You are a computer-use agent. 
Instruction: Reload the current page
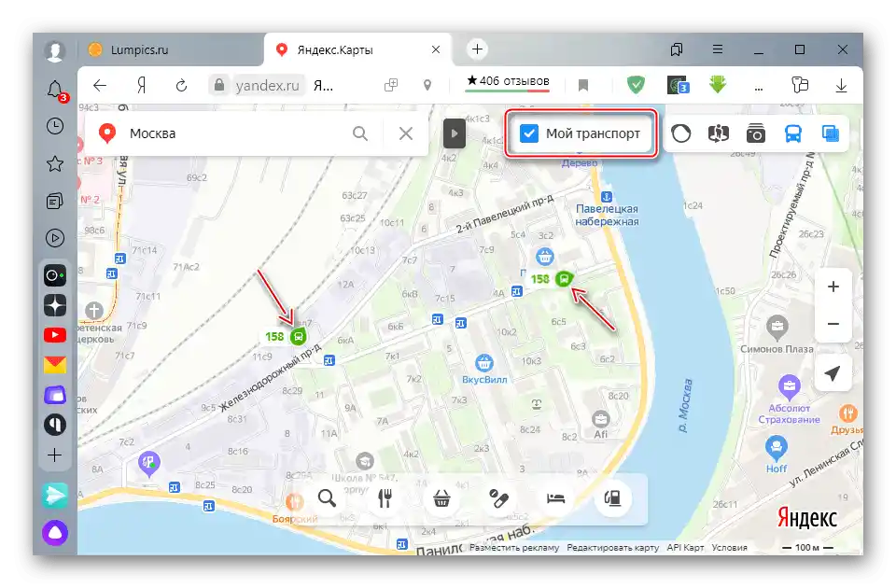pyautogui.click(x=181, y=86)
